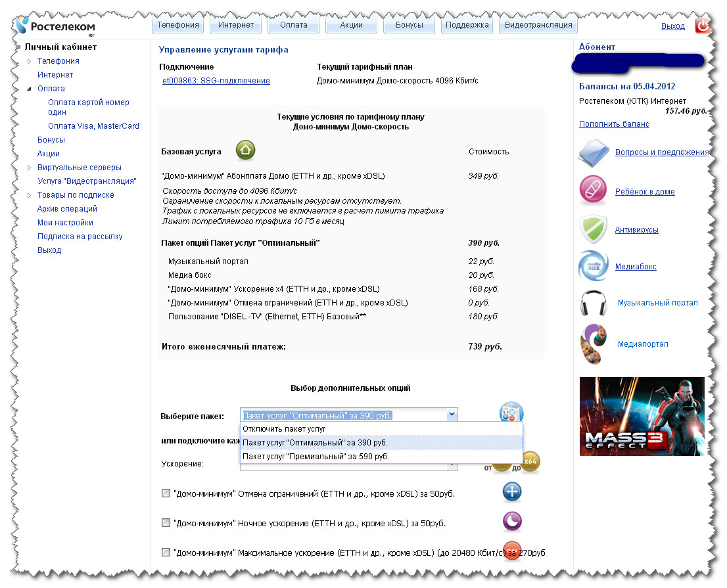Open the Выберите пакет dropdown arrow
Image resolution: width=727 pixels, height=588 pixels.
452,415
